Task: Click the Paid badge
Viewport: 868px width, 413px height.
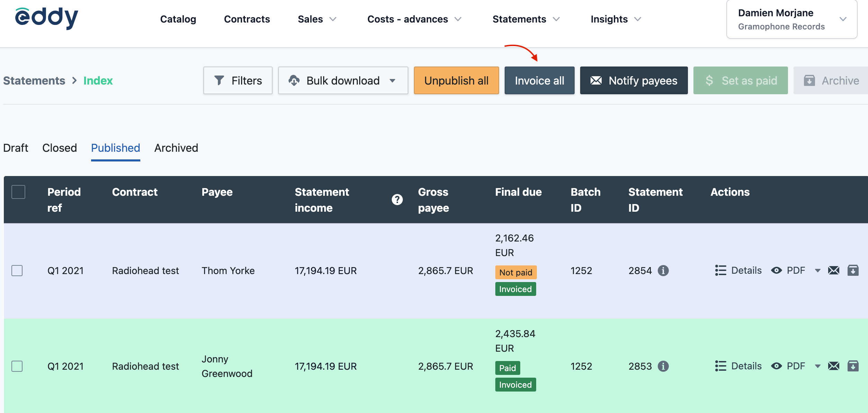Action: pos(507,368)
